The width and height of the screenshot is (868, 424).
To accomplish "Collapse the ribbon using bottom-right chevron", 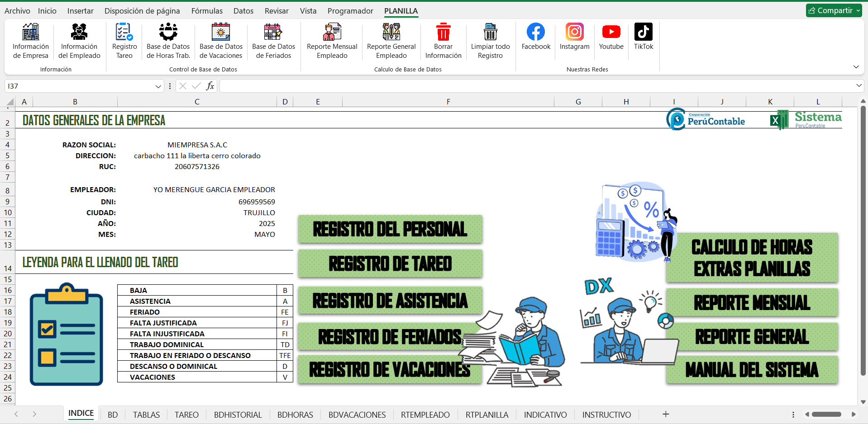I will point(856,67).
